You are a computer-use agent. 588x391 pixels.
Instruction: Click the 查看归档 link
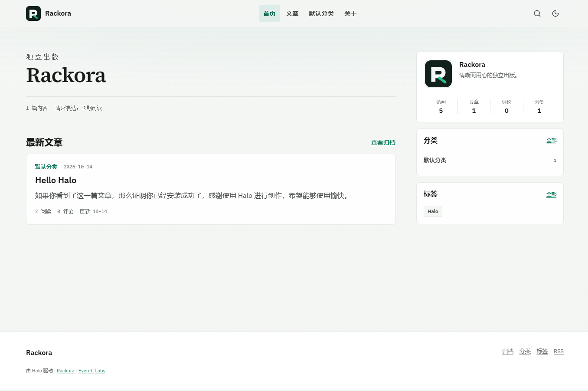pyautogui.click(x=383, y=142)
